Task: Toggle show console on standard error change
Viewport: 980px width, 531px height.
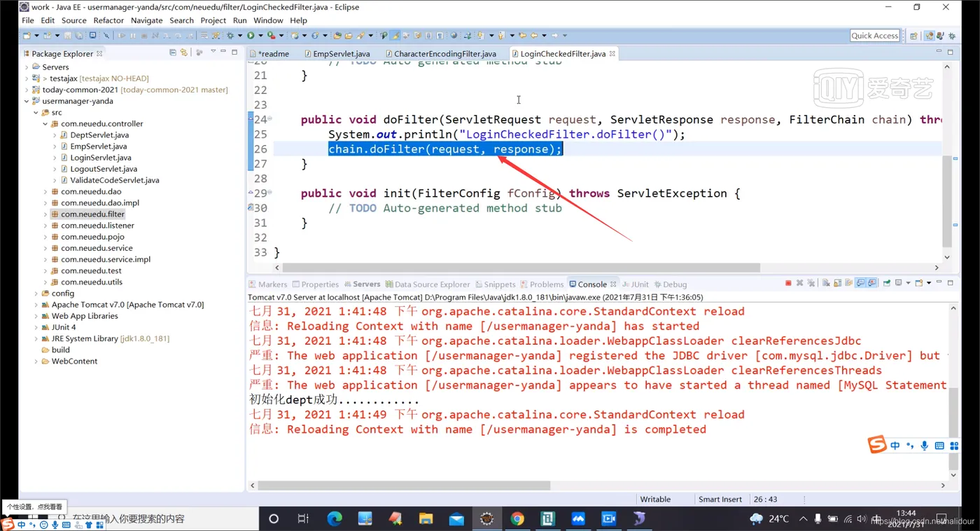Action: pos(872,283)
